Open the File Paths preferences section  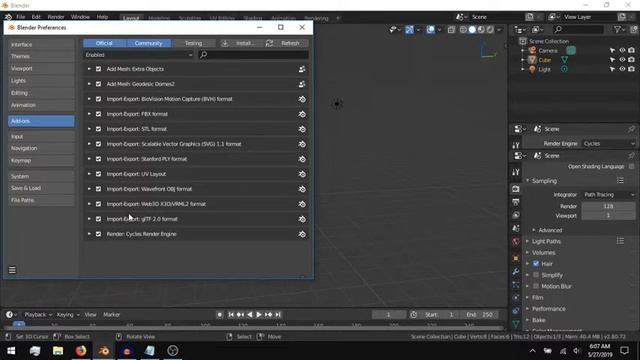pos(41,200)
